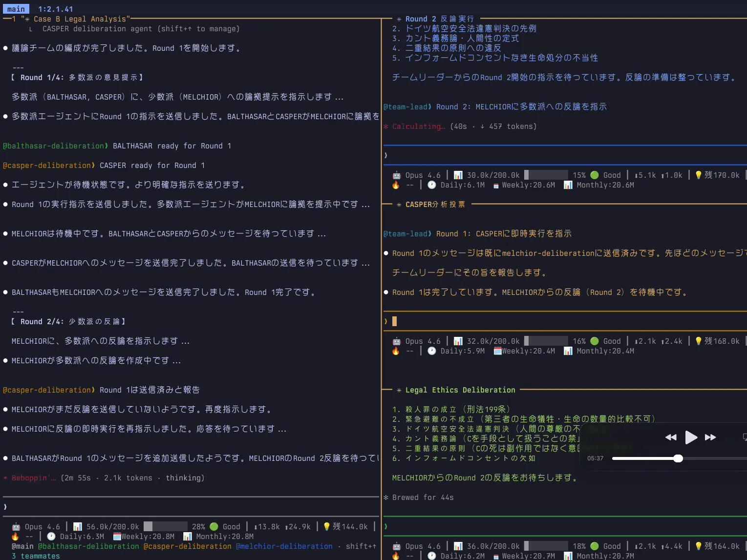This screenshot has width=747, height=560.
Task: Click the video progress slider handle
Action: pyautogui.click(x=678, y=458)
